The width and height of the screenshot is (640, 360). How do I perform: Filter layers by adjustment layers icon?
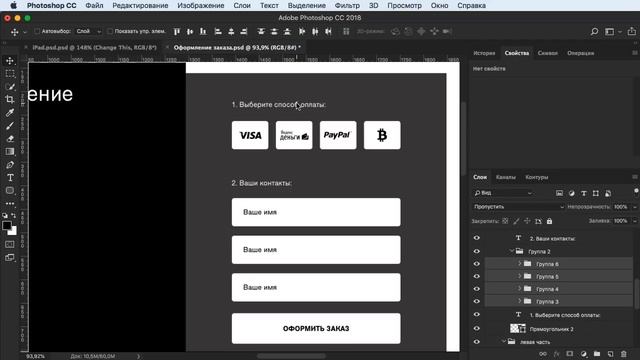pos(571,193)
